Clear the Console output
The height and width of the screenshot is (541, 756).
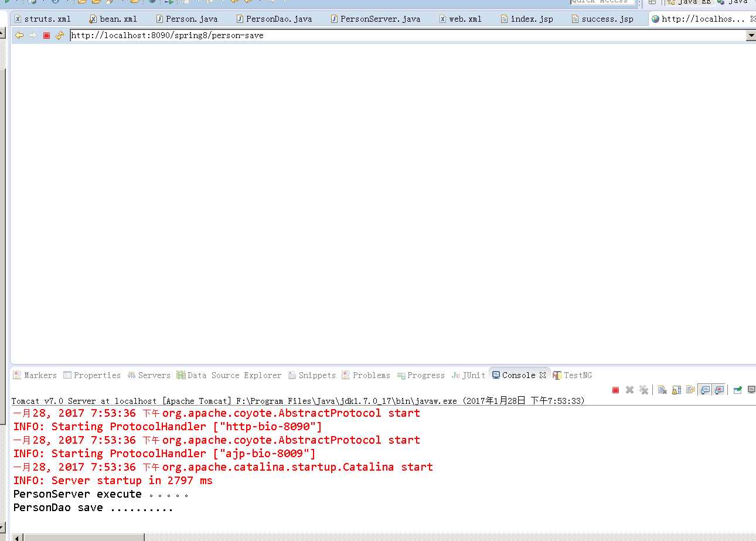(x=662, y=390)
